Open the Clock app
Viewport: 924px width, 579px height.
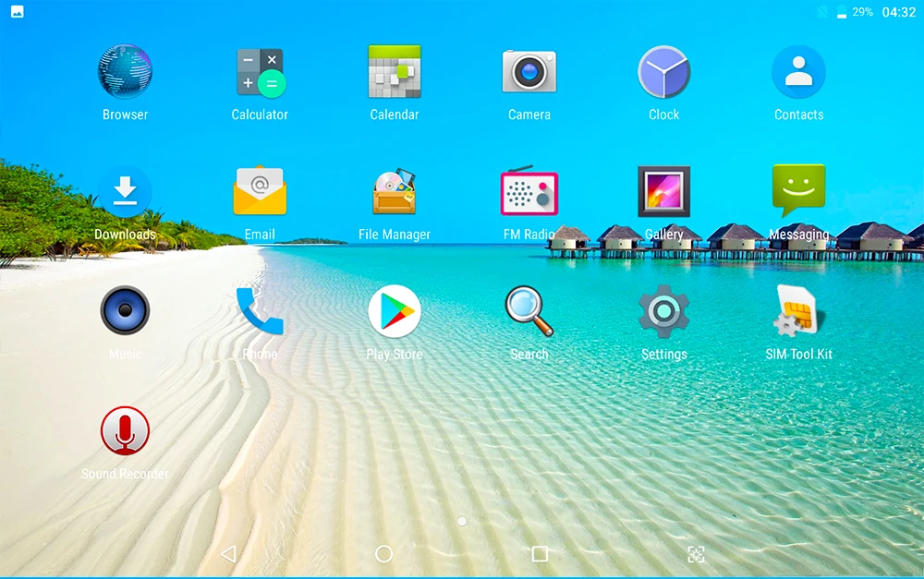point(664,72)
